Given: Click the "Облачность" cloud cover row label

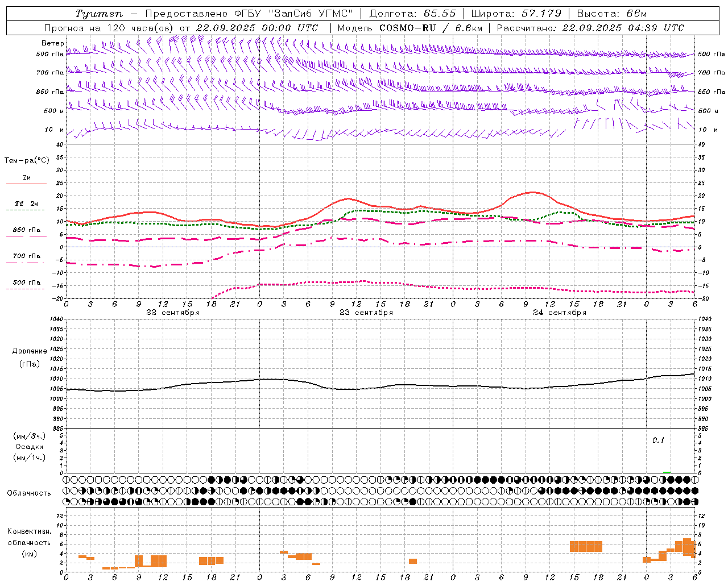Looking at the screenshot, I should 29,493.
